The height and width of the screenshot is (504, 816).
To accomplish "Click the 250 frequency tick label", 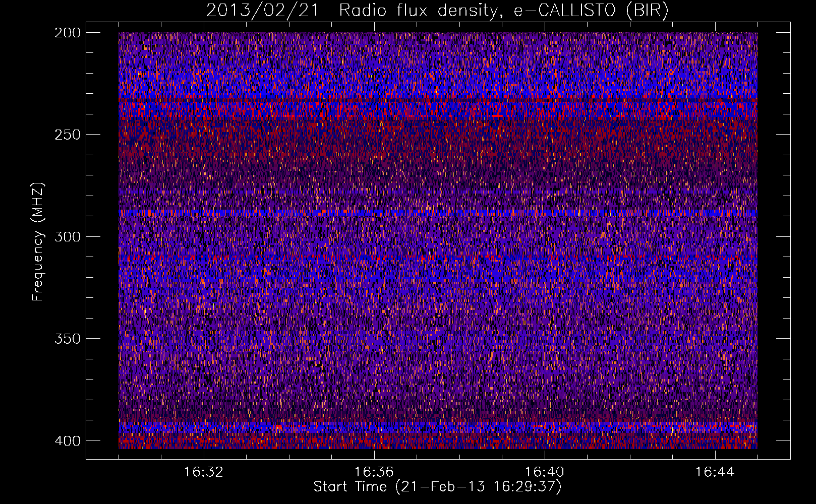I will 67,135.
